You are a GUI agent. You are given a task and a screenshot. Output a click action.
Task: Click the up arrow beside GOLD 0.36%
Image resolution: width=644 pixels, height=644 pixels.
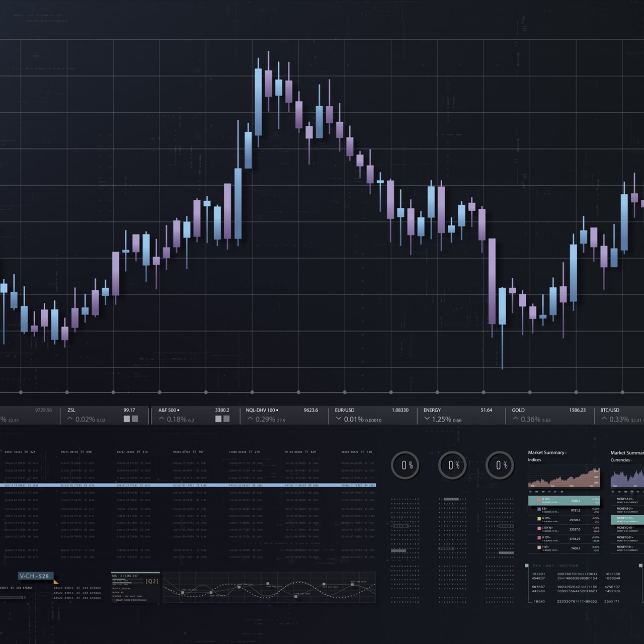tap(515, 419)
